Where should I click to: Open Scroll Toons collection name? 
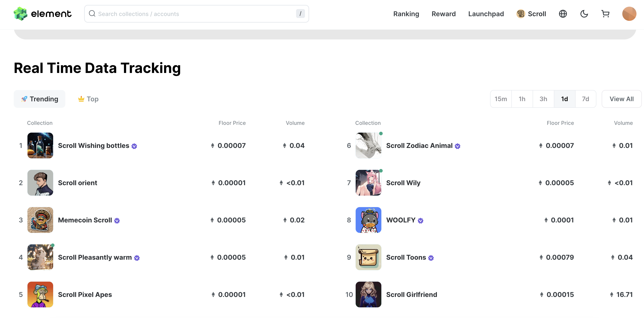pyautogui.click(x=406, y=257)
